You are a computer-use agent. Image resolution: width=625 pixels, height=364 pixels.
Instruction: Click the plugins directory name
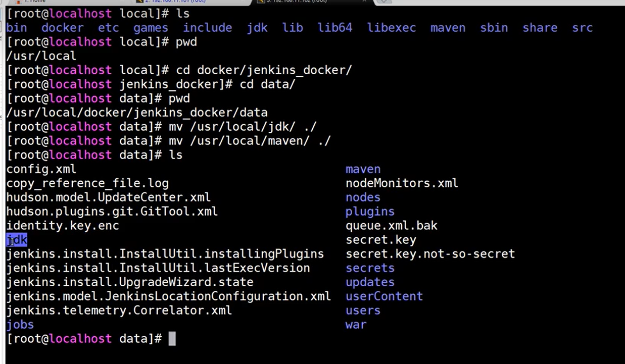coord(370,212)
